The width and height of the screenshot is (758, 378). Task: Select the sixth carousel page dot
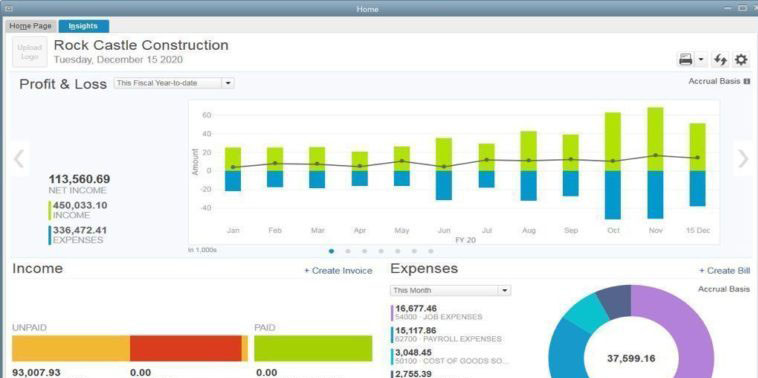click(414, 251)
